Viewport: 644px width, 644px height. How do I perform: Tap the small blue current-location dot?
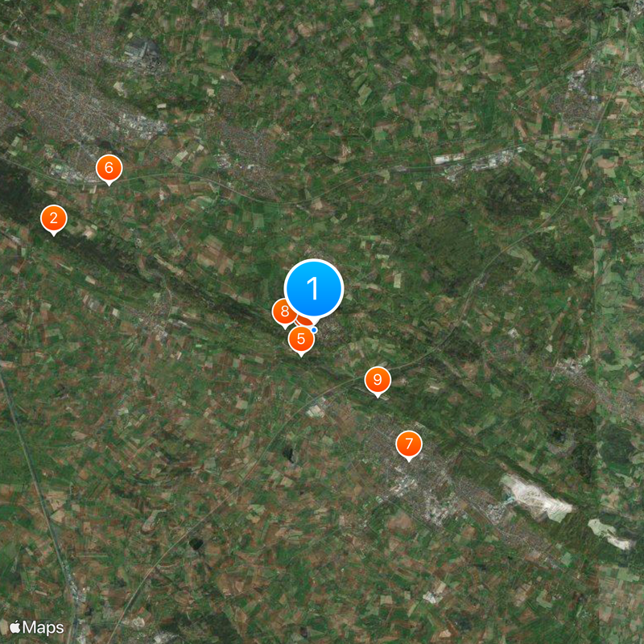(x=314, y=330)
